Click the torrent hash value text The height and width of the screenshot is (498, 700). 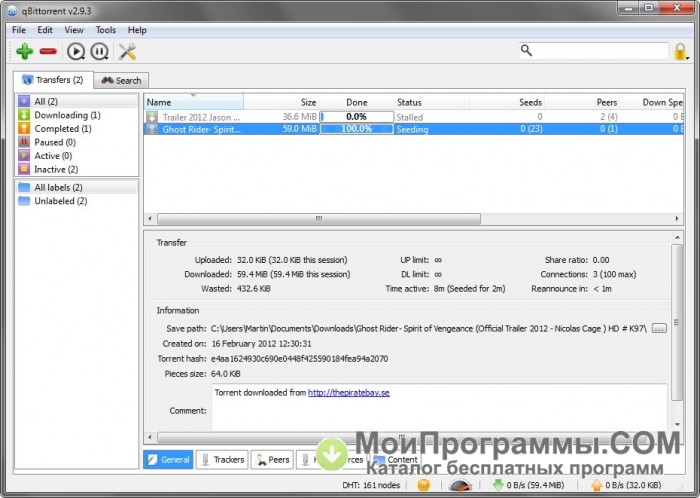coord(299,359)
